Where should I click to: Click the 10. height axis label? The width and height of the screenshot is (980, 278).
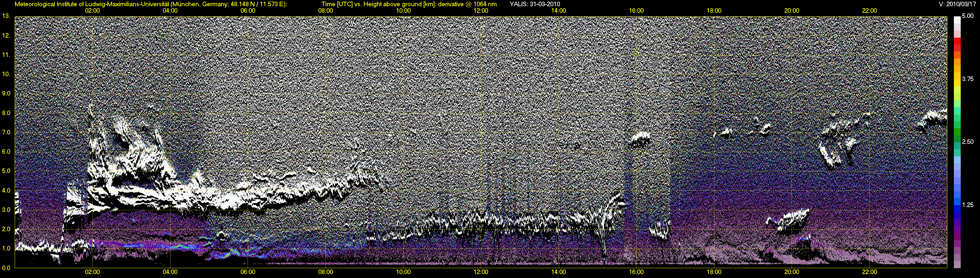(6, 74)
